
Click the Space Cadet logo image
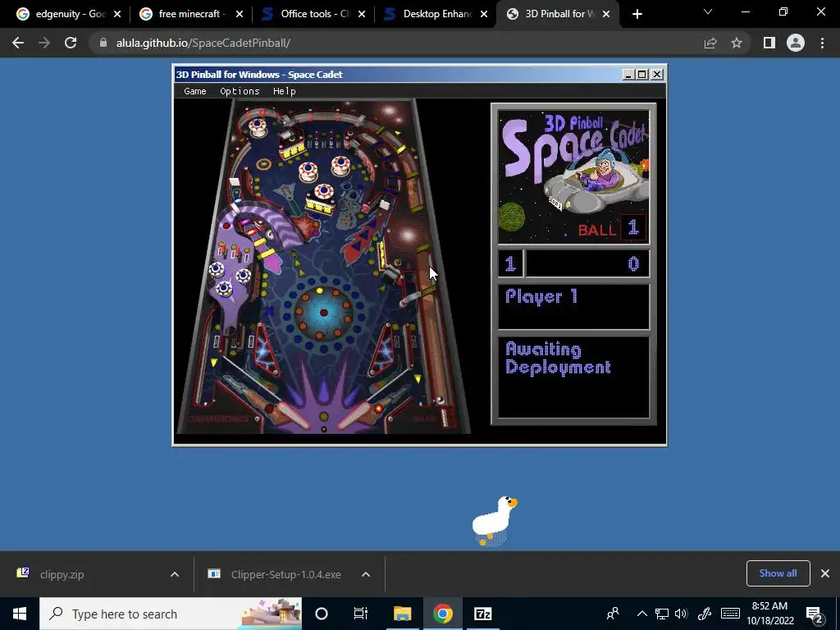(573, 177)
